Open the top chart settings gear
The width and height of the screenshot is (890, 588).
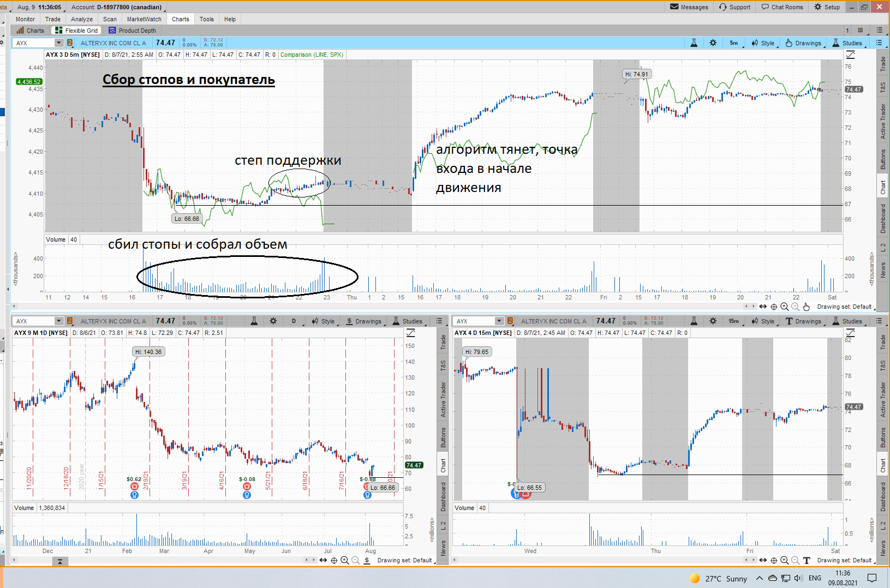713,43
